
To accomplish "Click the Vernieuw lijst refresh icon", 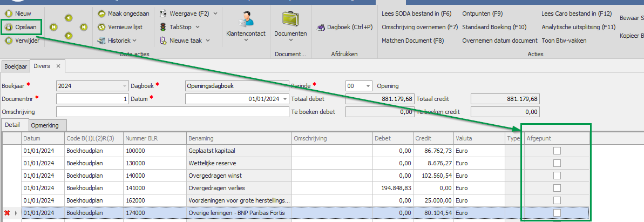I will click(x=101, y=26).
